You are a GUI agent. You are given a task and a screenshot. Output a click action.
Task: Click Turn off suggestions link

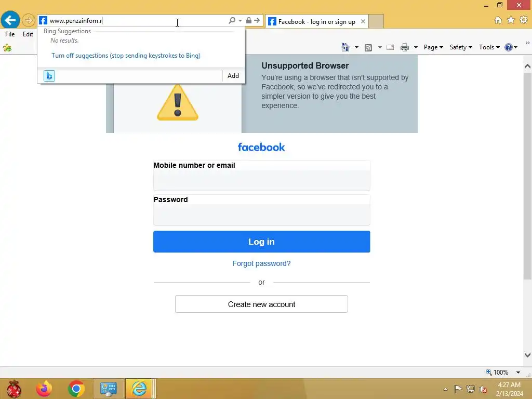[126, 56]
